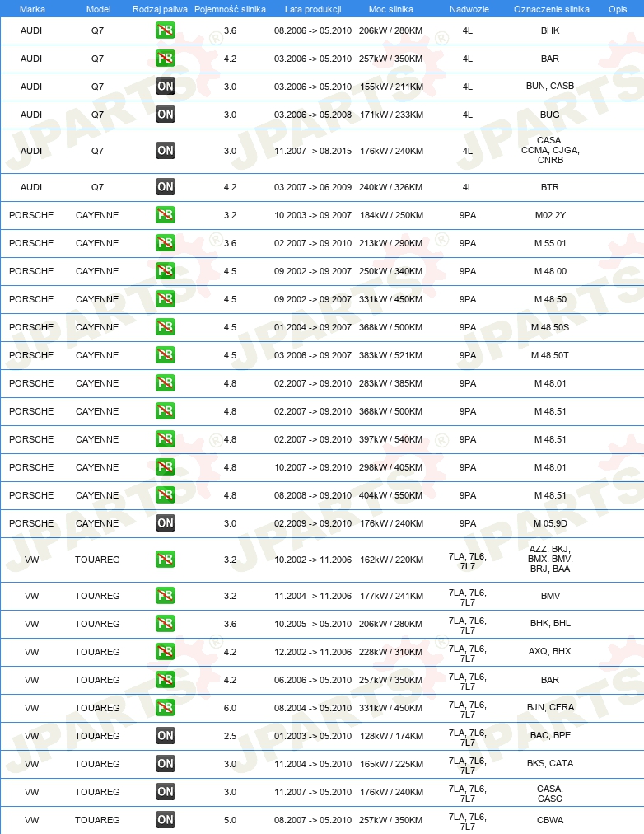Click the production dates 03.2007 -> 06.2009
Image resolution: width=644 pixels, height=834 pixels.
[x=313, y=187]
